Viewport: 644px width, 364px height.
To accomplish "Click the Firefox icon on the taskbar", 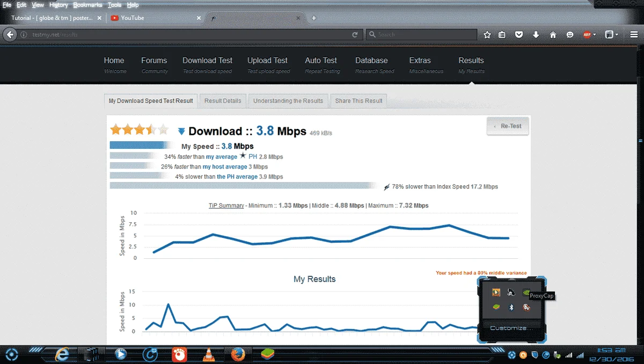I will (237, 354).
